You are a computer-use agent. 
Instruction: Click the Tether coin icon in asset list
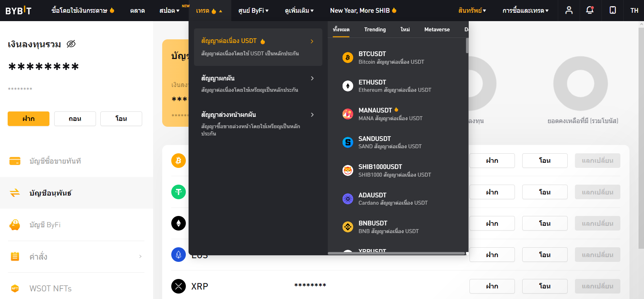179,192
